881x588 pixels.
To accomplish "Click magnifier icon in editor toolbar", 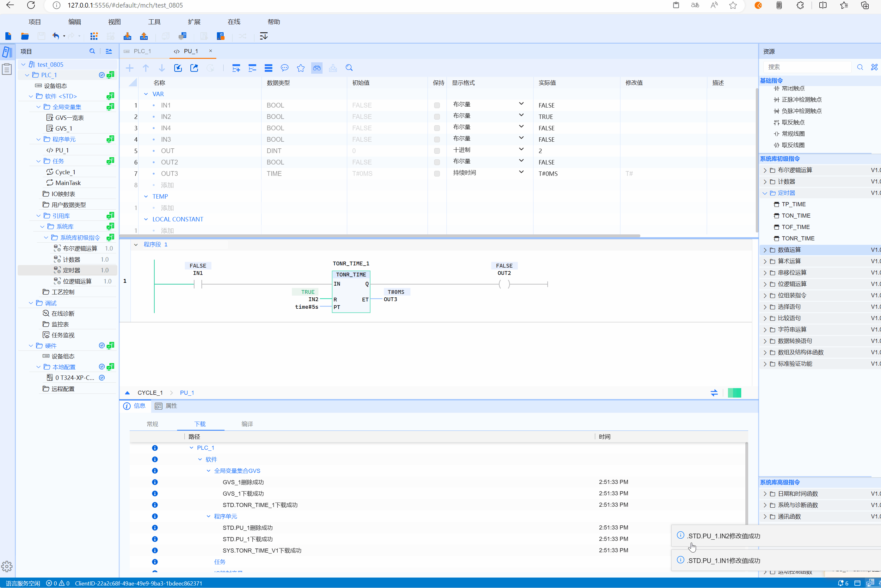I will click(x=349, y=68).
